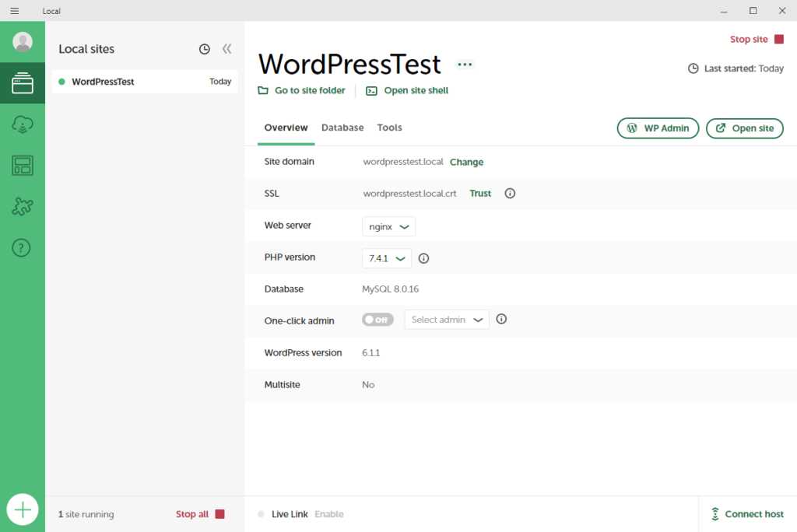The height and width of the screenshot is (532, 797).
Task: Show SSL info icon tooltip
Action: tap(510, 194)
